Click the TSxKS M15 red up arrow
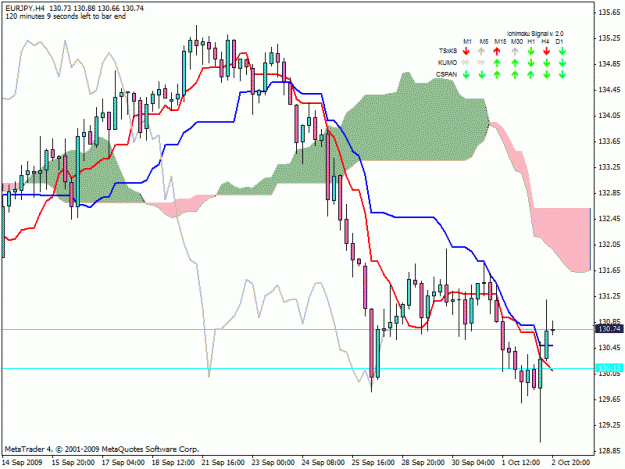Screen dimensions: 625x469 click(497, 51)
